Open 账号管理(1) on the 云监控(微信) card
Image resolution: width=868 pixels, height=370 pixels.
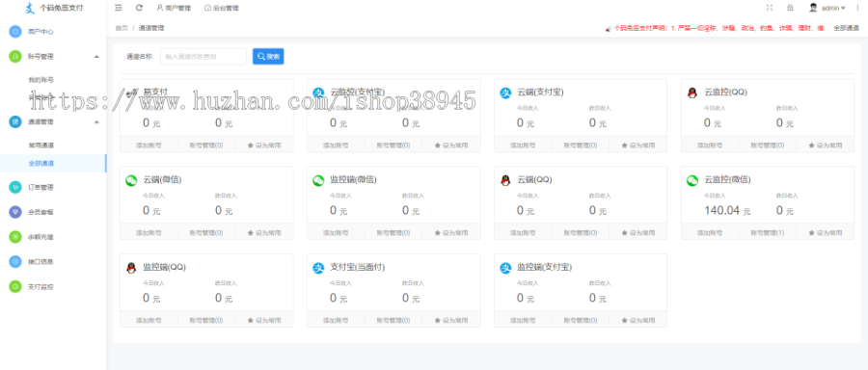pyautogui.click(x=768, y=233)
